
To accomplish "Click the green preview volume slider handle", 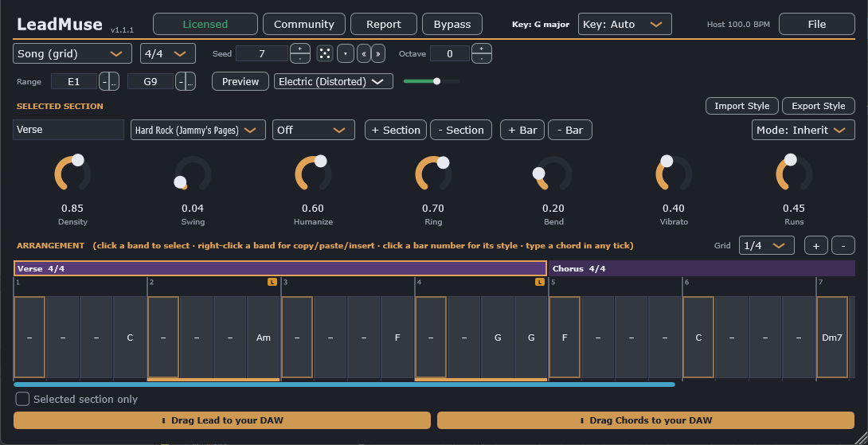I will [x=436, y=81].
